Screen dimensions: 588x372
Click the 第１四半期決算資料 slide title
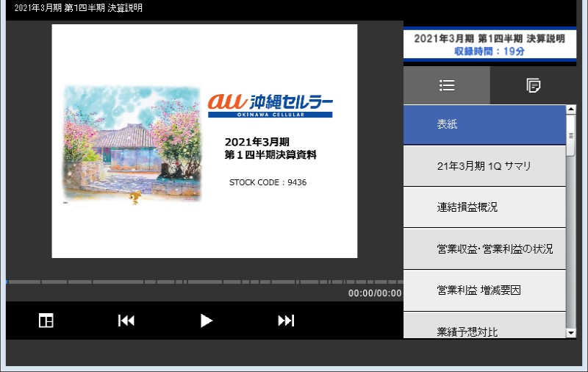(270, 155)
